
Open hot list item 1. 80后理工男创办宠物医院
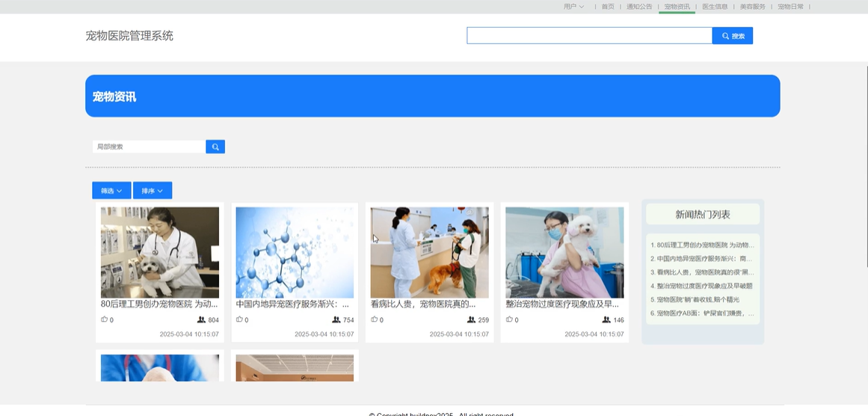pos(703,245)
